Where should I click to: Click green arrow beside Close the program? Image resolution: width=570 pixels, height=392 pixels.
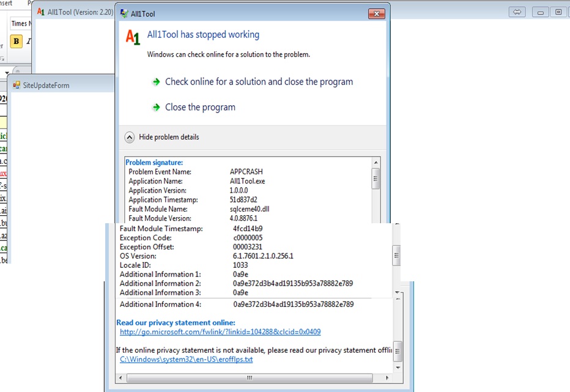(x=156, y=107)
